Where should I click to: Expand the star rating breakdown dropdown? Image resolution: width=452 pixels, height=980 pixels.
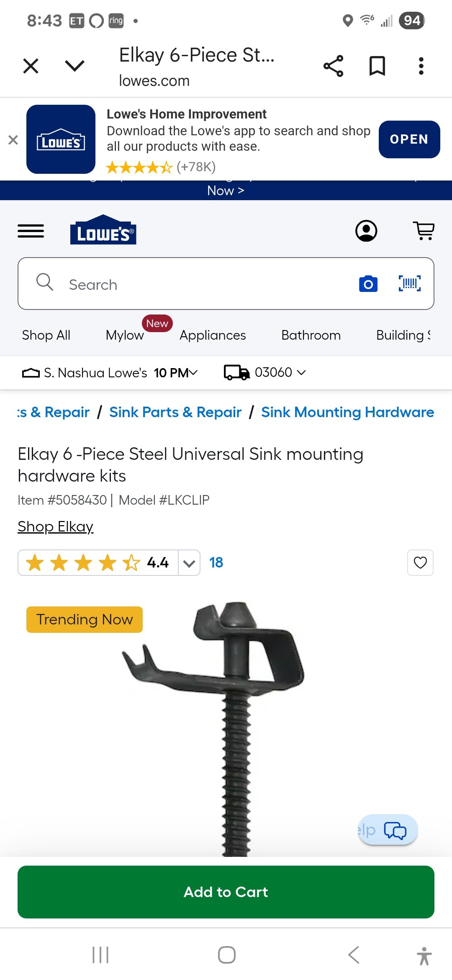tap(189, 563)
